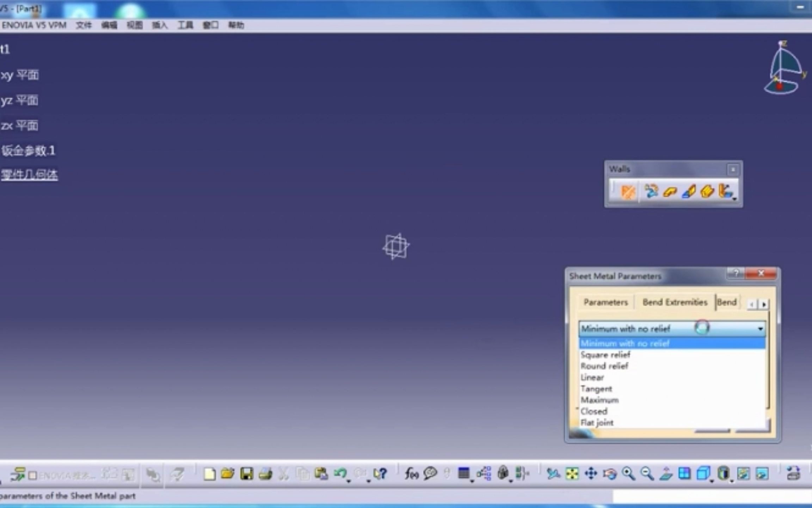The height and width of the screenshot is (508, 812).
Task: Collapse the Minimum with no relief combo box
Action: (x=760, y=329)
